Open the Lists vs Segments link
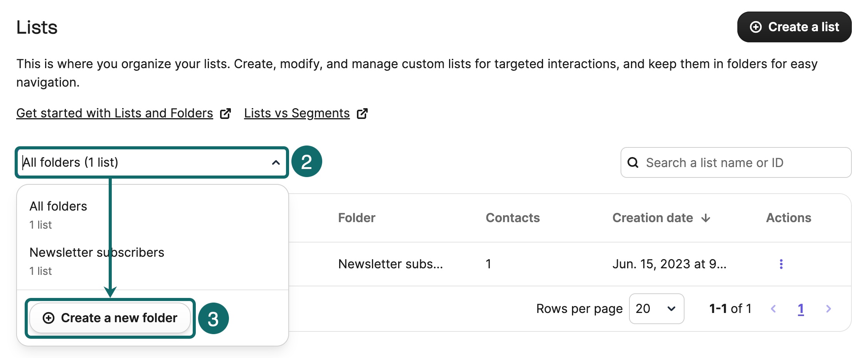 (297, 113)
